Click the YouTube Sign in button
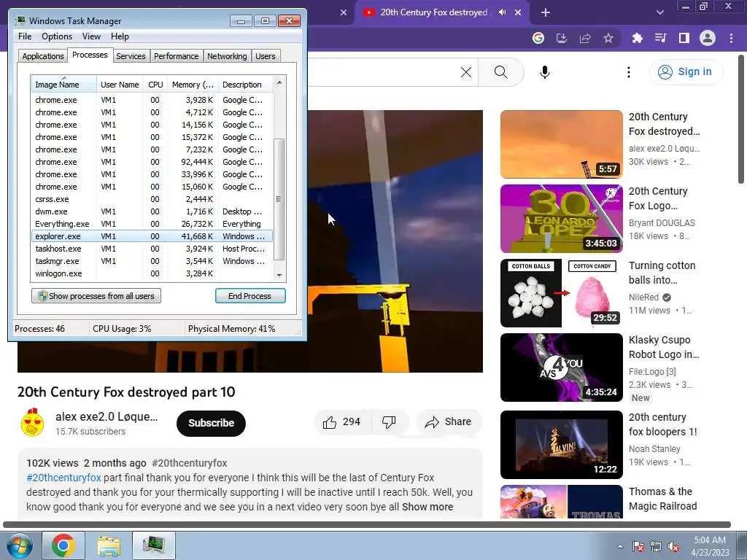 click(686, 72)
